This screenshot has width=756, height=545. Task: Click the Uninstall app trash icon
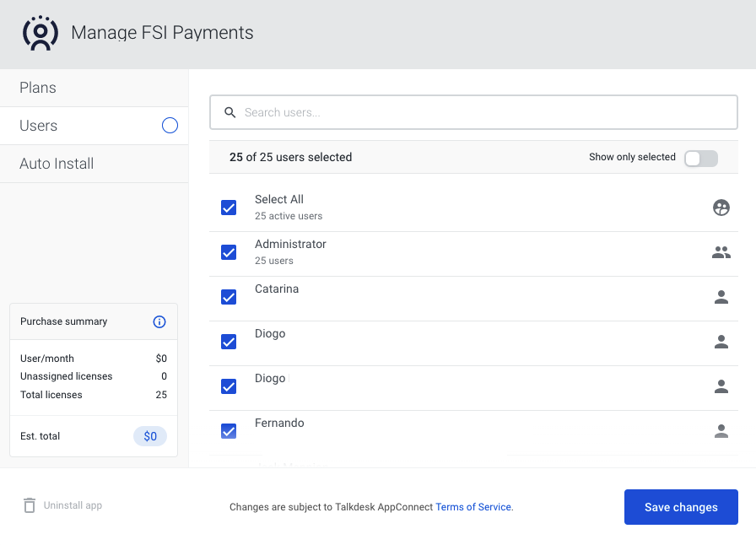coord(30,505)
